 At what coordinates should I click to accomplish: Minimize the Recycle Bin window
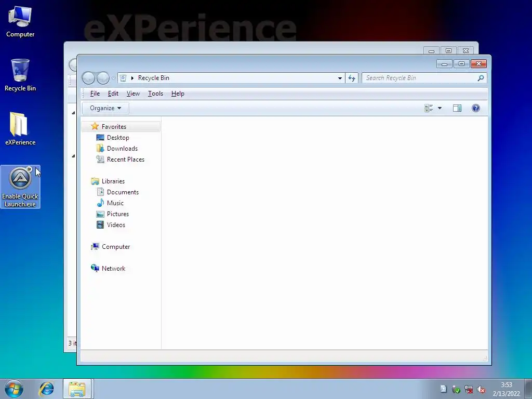click(x=444, y=64)
